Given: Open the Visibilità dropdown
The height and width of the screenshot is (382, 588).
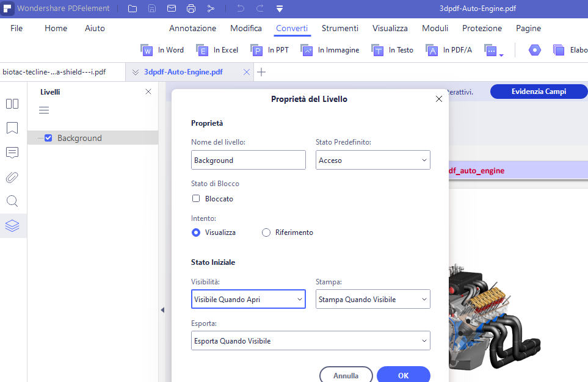Looking at the screenshot, I should [x=249, y=299].
